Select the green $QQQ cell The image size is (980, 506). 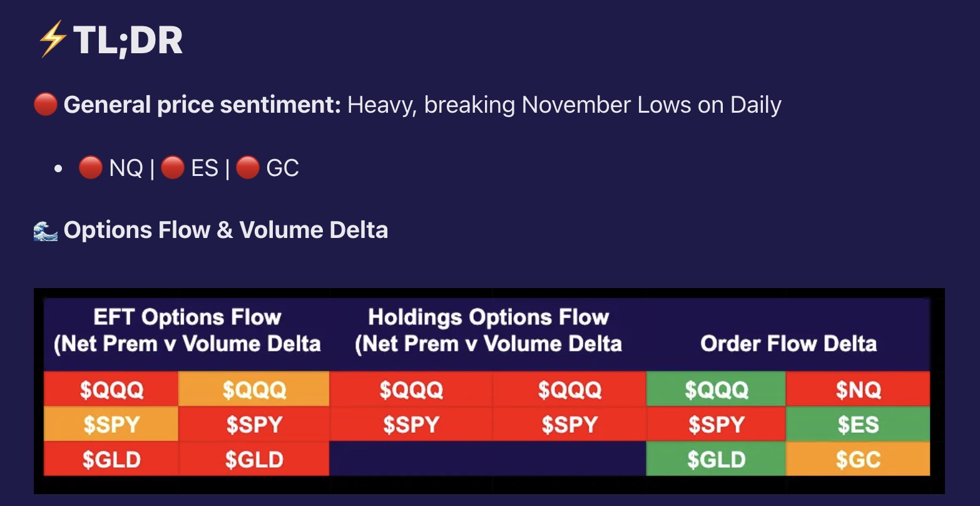coord(716,390)
